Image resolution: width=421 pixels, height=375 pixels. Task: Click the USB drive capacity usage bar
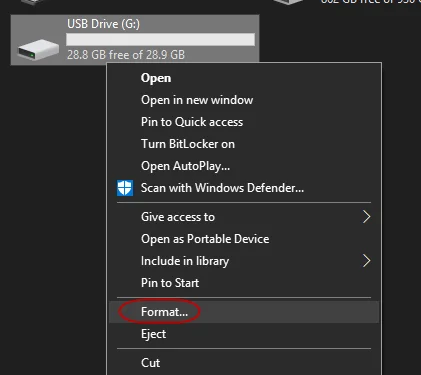[x=160, y=40]
